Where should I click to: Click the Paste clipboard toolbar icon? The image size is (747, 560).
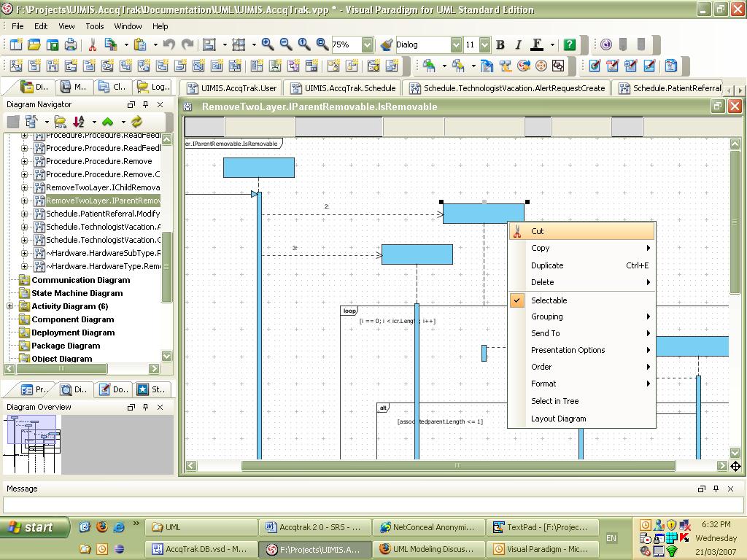pos(140,44)
